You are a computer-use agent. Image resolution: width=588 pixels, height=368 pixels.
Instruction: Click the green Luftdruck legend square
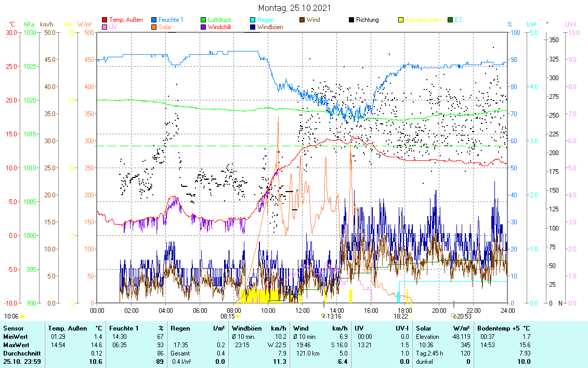coord(204,20)
